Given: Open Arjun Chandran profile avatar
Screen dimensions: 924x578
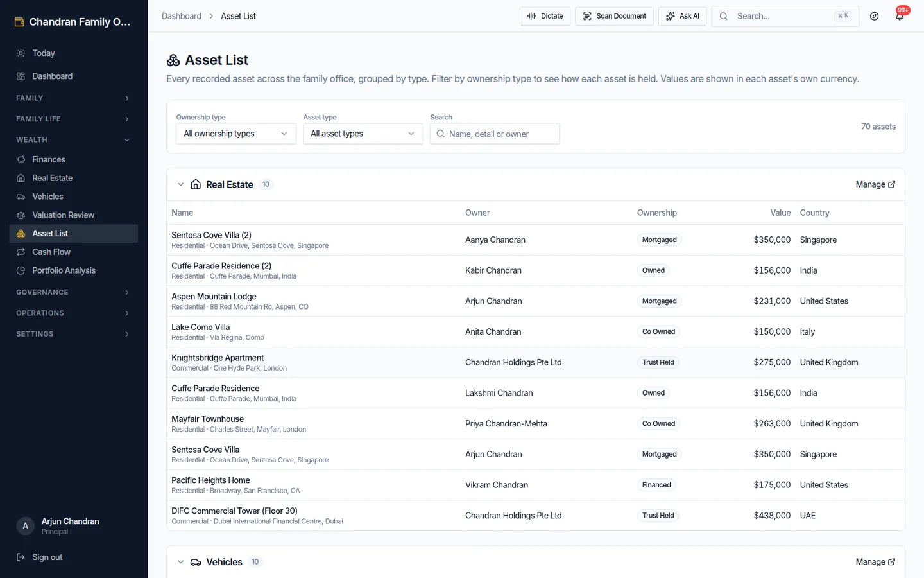Looking at the screenshot, I should 25,526.
